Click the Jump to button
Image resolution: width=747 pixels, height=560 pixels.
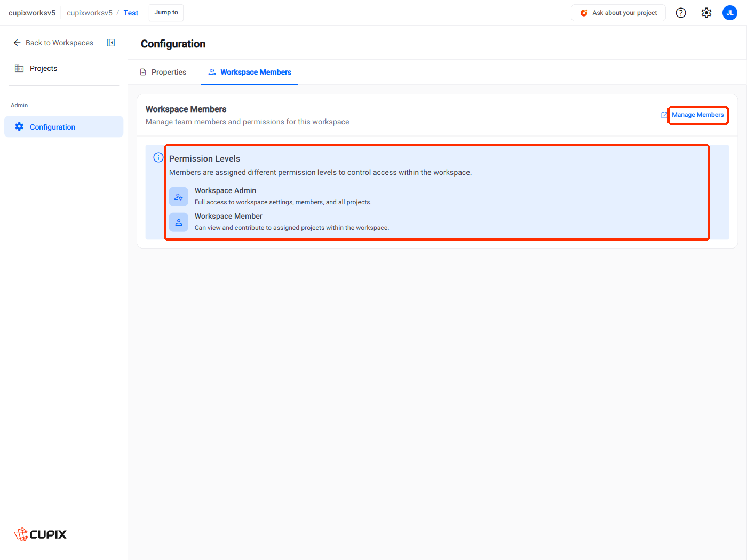(166, 13)
